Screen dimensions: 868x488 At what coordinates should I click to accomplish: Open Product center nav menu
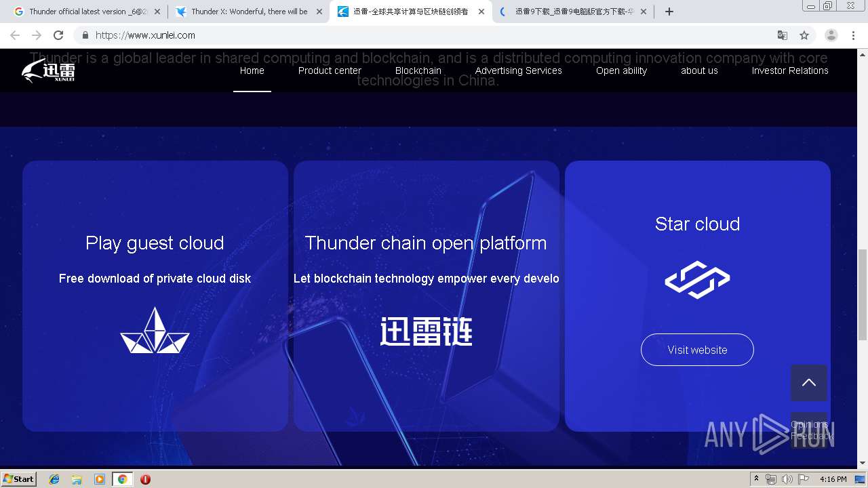coord(330,70)
